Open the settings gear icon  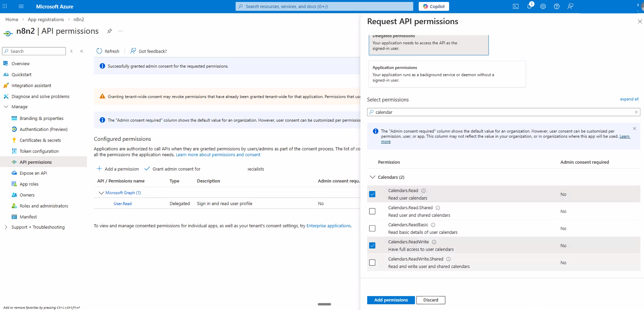point(543,6)
